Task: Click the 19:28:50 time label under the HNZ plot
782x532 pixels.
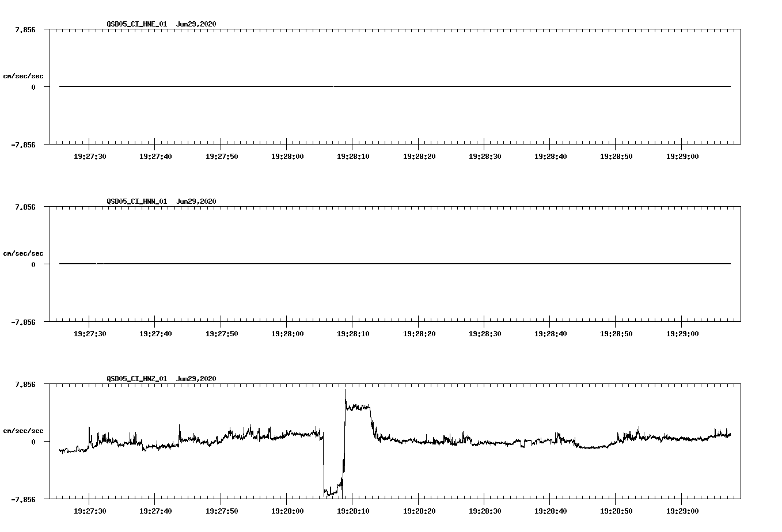Action: coord(616,511)
